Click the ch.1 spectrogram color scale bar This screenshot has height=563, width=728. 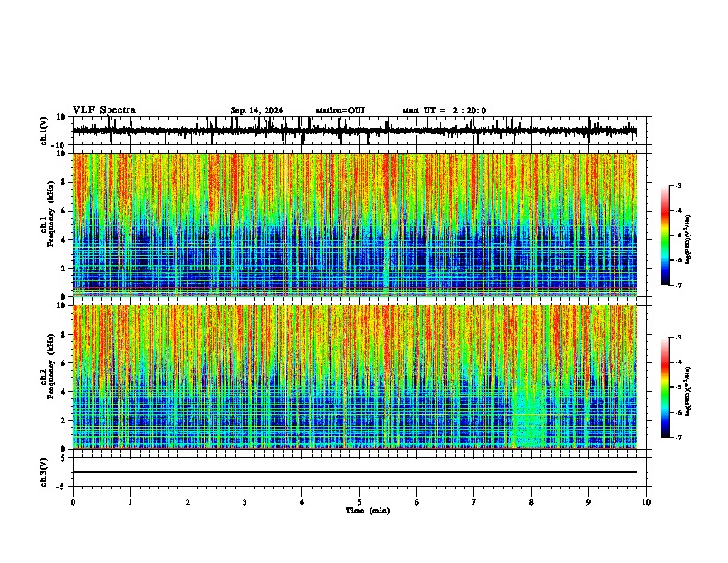[x=665, y=236]
